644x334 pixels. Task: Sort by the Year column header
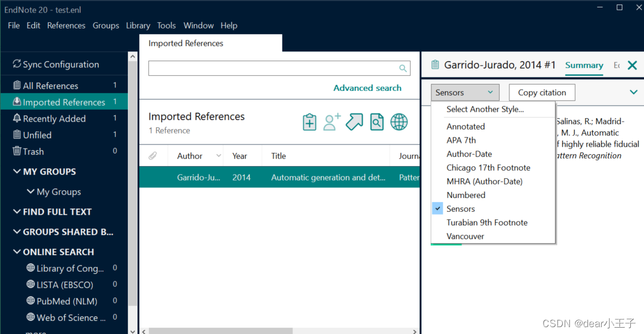[x=240, y=156]
